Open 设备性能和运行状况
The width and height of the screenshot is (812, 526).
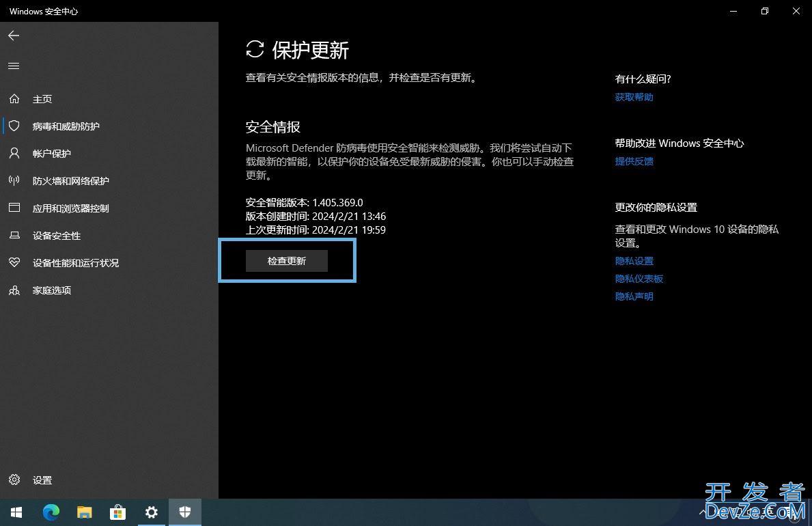[76, 263]
